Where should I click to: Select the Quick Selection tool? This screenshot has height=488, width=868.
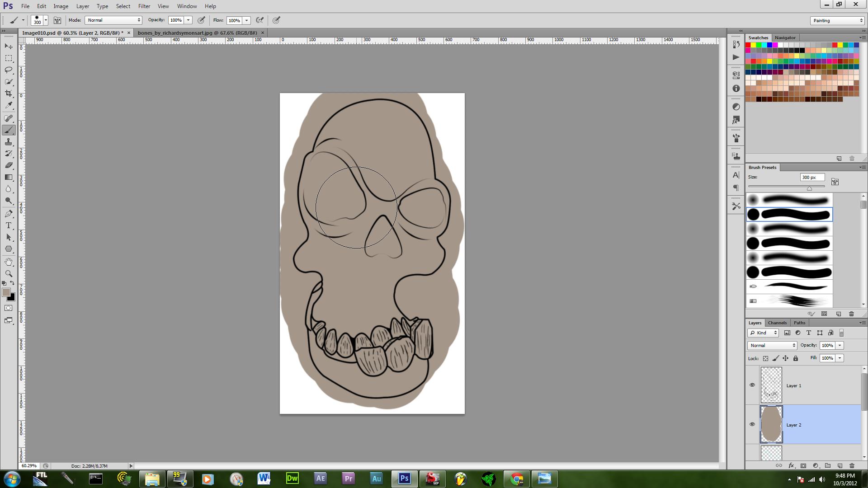coord(9,82)
